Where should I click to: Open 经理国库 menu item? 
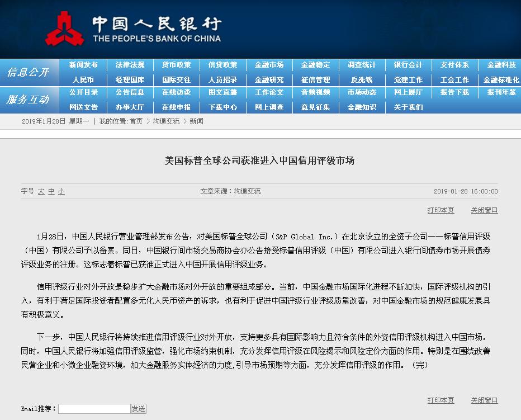pos(130,80)
